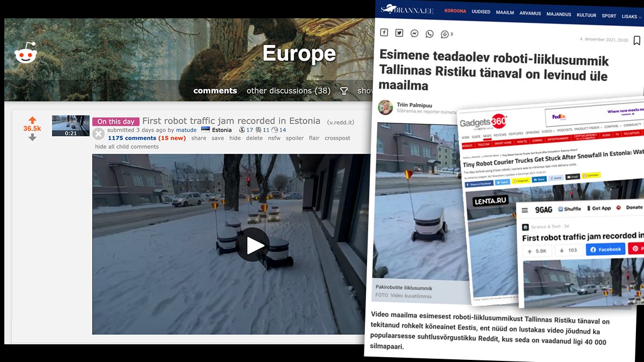Viewport: 644px width, 362px height.
Task: Click the save link under post
Action: point(218,138)
